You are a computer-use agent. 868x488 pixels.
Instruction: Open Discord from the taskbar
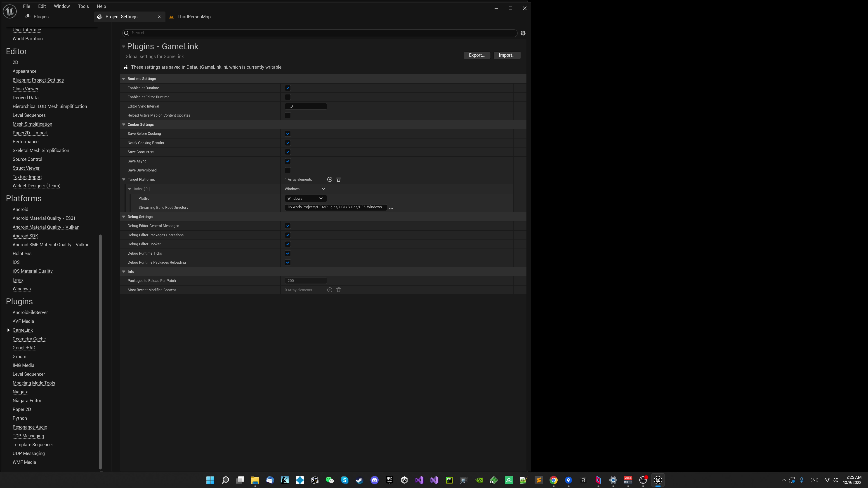(x=374, y=480)
